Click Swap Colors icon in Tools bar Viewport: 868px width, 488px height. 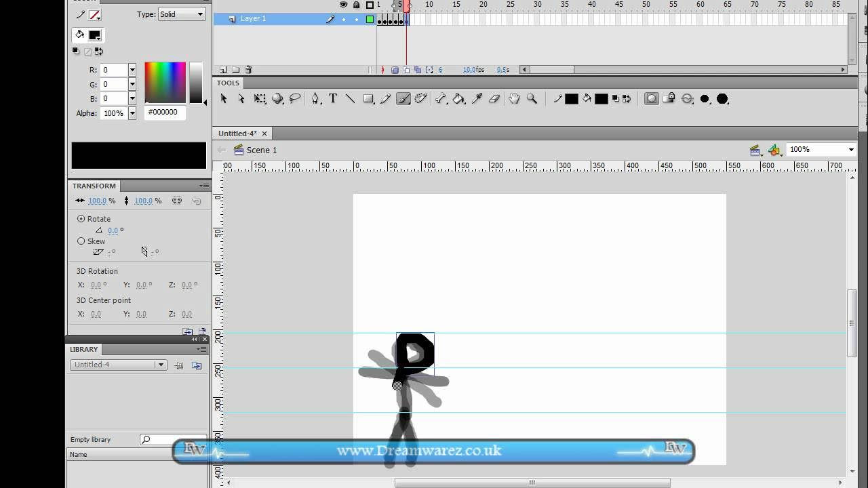pos(626,99)
